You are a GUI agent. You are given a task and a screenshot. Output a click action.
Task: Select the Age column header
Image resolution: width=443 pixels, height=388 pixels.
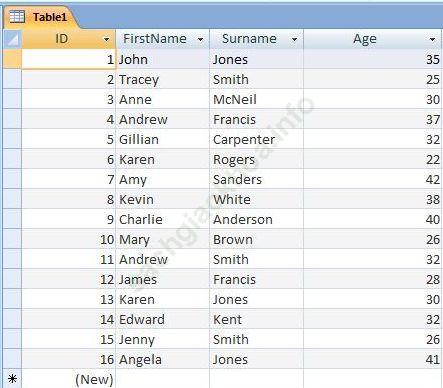(x=373, y=39)
